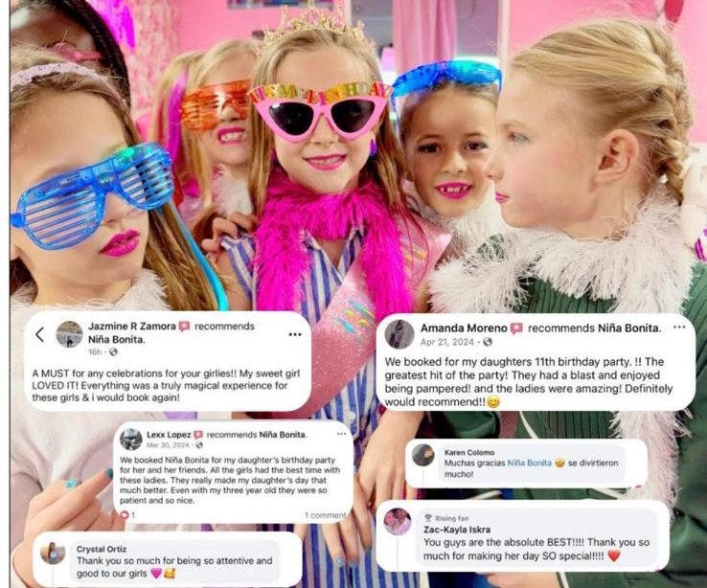The image size is (707, 588).
Task: Open three-dot menu on Lexx Lopez's review
Action: click(x=341, y=434)
